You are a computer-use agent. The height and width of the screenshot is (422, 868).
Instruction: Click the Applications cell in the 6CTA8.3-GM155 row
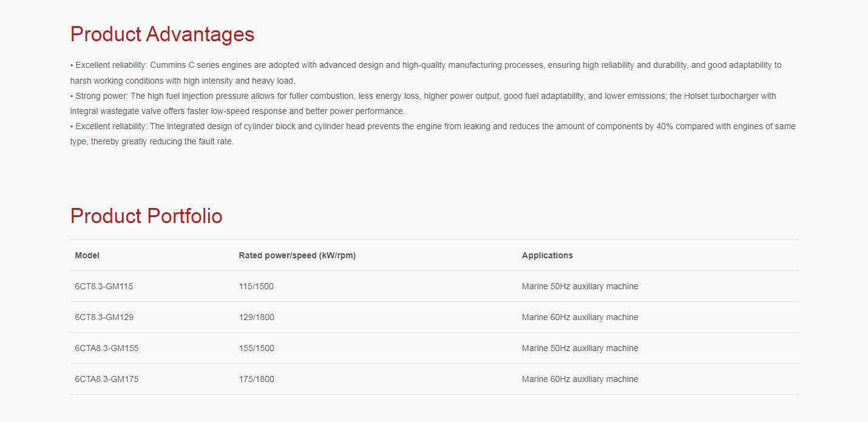580,348
